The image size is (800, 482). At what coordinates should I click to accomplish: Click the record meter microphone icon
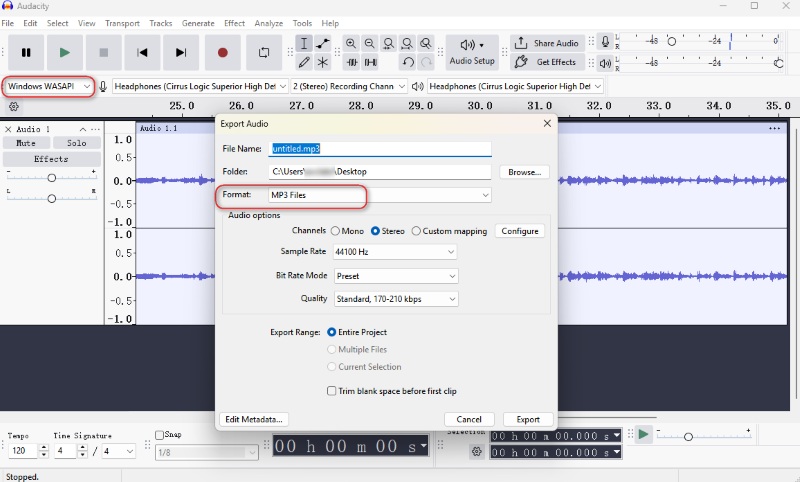[605, 42]
